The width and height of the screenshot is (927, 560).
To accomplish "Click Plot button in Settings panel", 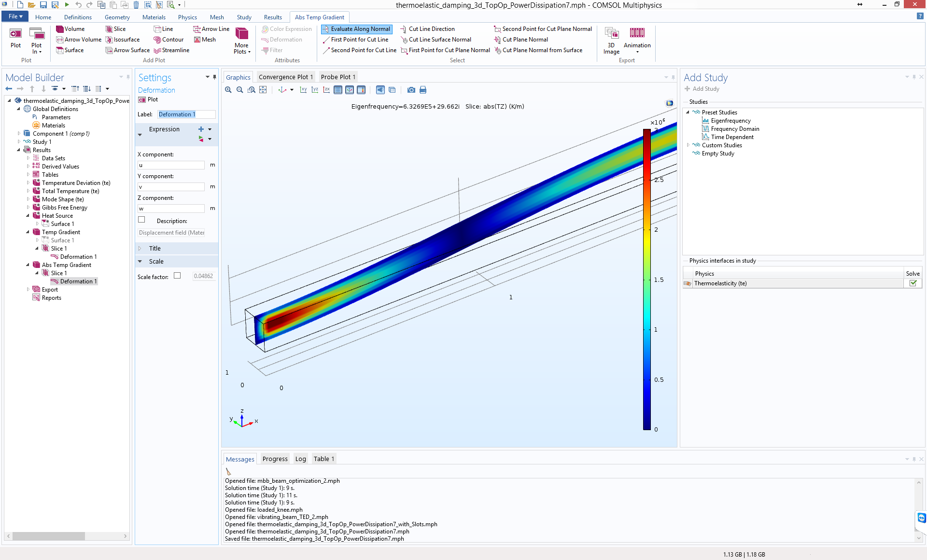I will click(149, 99).
